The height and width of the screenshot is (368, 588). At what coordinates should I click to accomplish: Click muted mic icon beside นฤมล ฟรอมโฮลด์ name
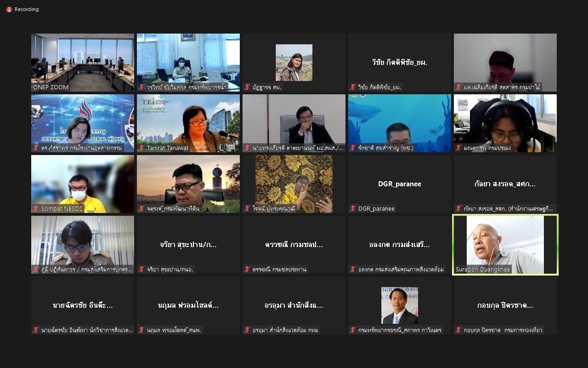click(x=142, y=330)
